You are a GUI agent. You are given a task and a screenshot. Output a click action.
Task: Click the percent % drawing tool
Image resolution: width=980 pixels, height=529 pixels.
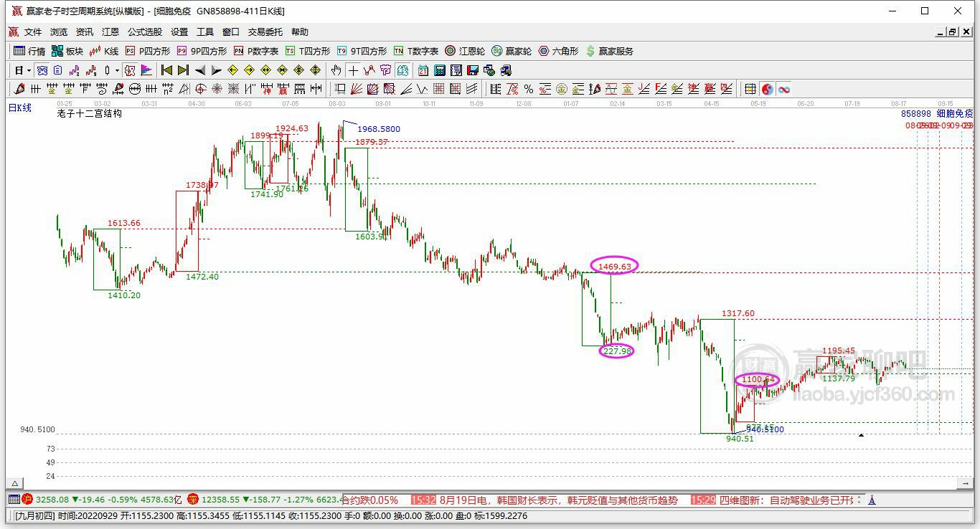pyautogui.click(x=529, y=89)
